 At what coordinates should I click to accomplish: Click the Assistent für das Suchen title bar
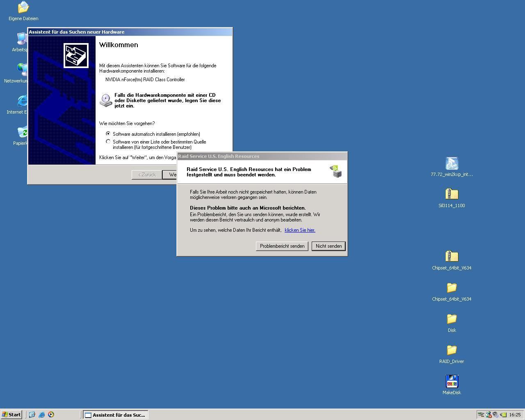130,32
